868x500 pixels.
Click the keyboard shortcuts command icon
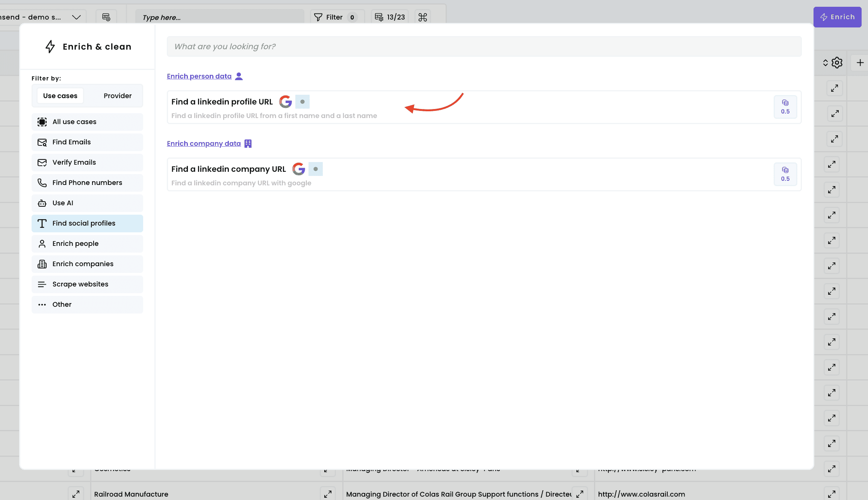(x=422, y=17)
